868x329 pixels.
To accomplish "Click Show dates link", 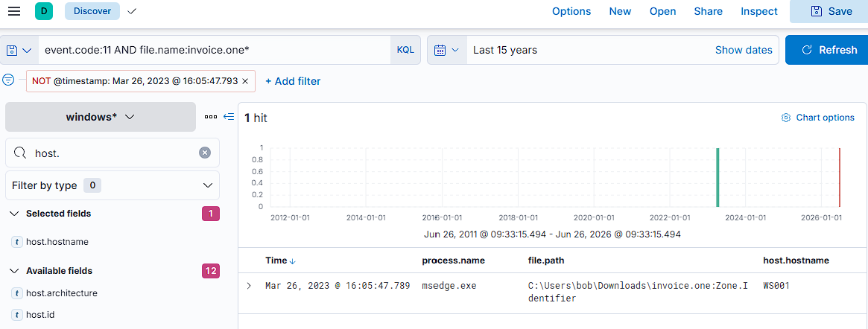I will point(744,51).
